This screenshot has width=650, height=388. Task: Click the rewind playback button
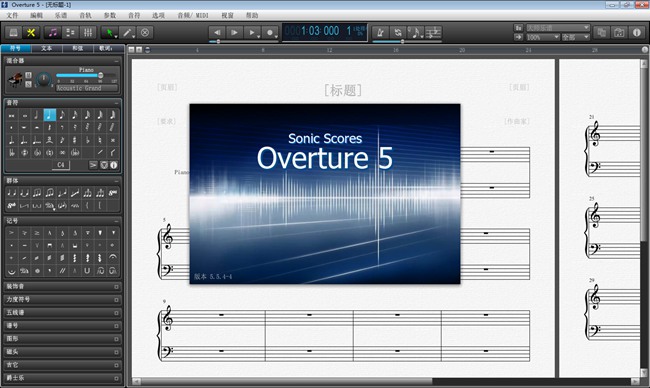[217, 32]
